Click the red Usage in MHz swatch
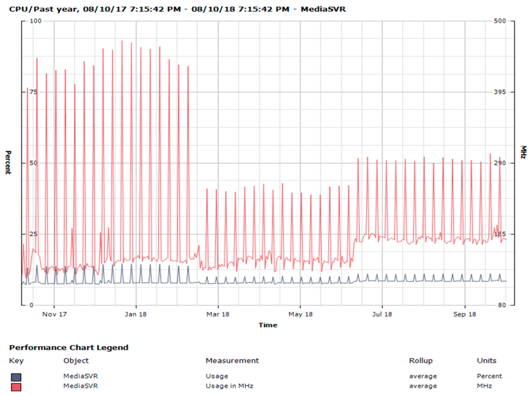 16,387
